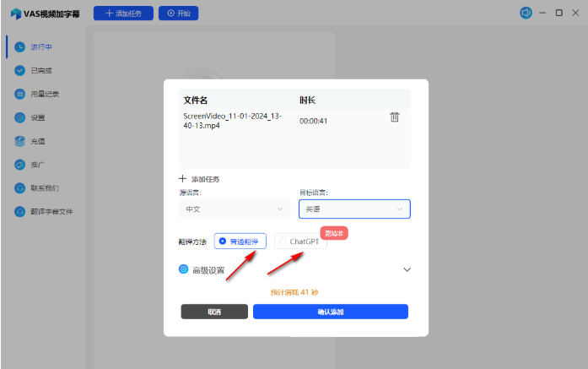The height and width of the screenshot is (369, 588).
Task: Click the 翻译字幕文件 sidebar icon
Action: tap(20, 212)
